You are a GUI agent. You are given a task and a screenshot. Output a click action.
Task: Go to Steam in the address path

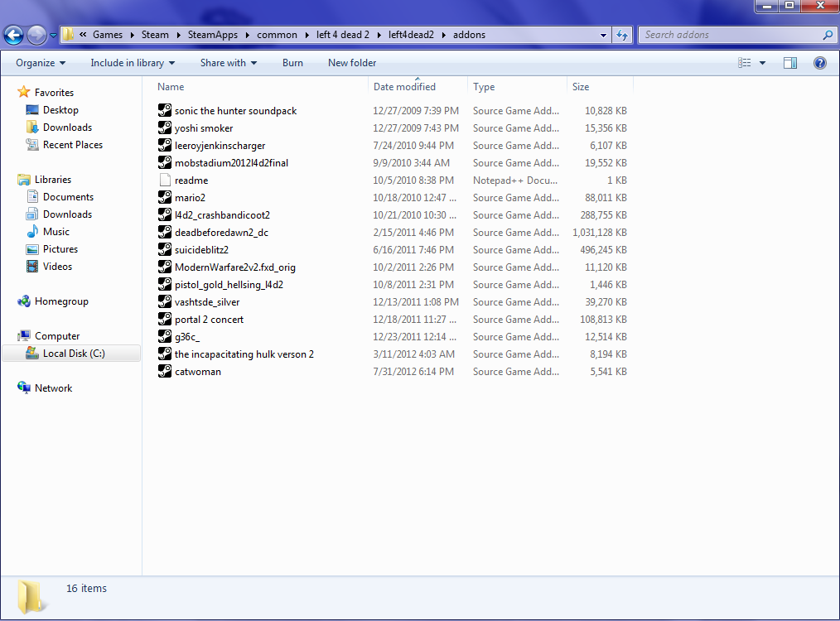coord(155,35)
